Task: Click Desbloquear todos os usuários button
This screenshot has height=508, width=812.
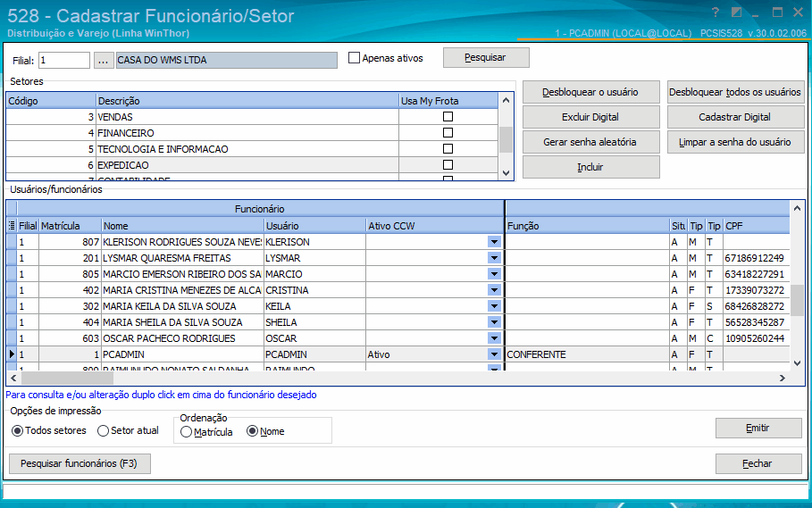Action: point(735,92)
